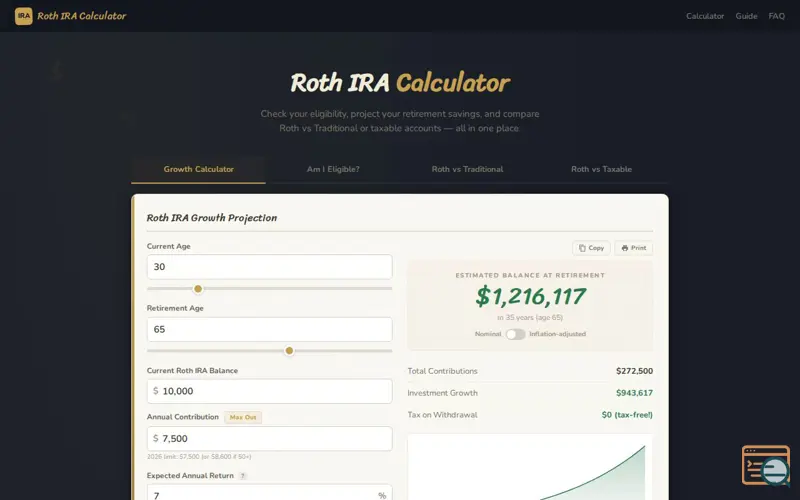The height and width of the screenshot is (500, 800).
Task: Adjust the Retirement Age slider handle
Action: (x=289, y=351)
